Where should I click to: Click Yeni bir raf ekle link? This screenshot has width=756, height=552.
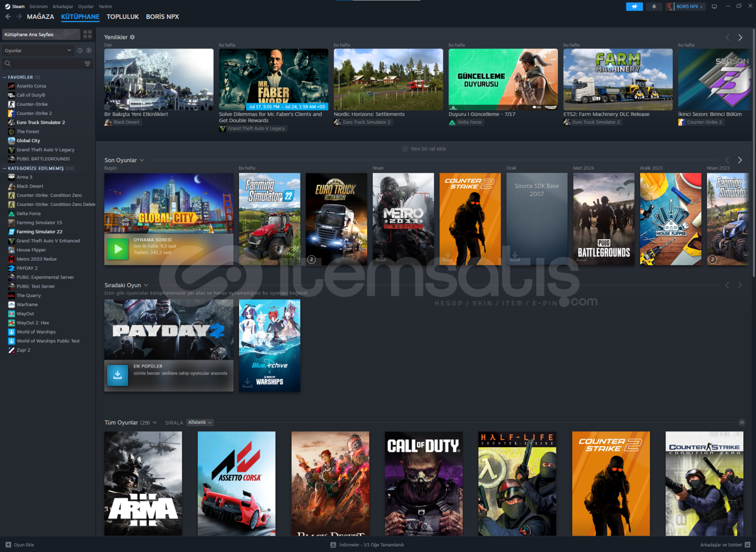(x=428, y=149)
